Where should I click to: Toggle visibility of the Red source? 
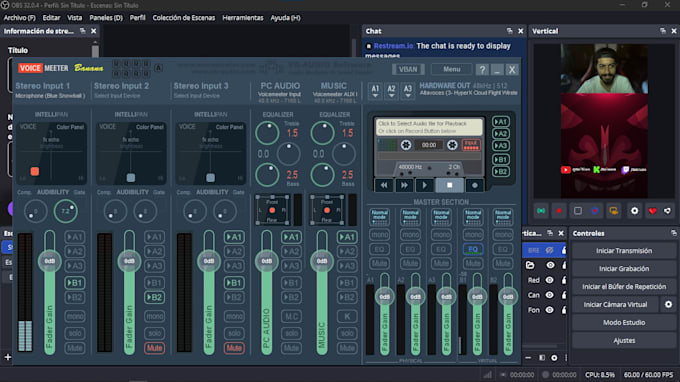pyautogui.click(x=549, y=280)
